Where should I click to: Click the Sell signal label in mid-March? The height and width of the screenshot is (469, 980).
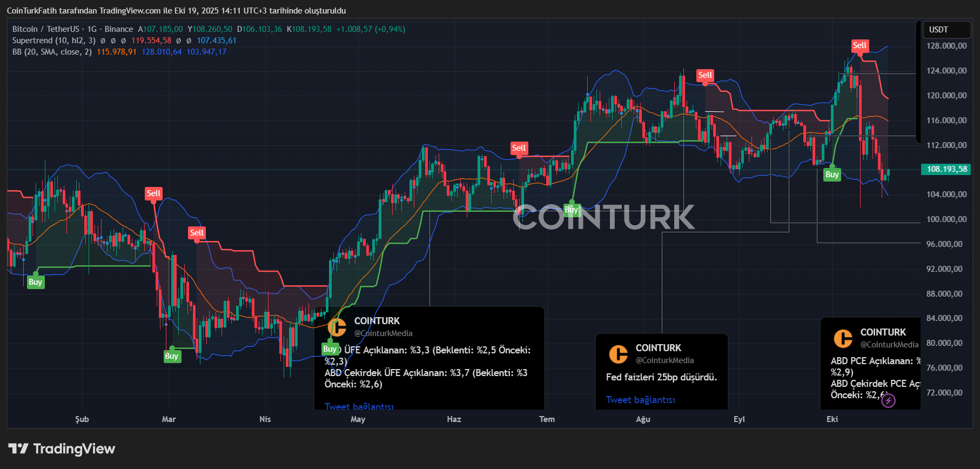pyautogui.click(x=197, y=233)
